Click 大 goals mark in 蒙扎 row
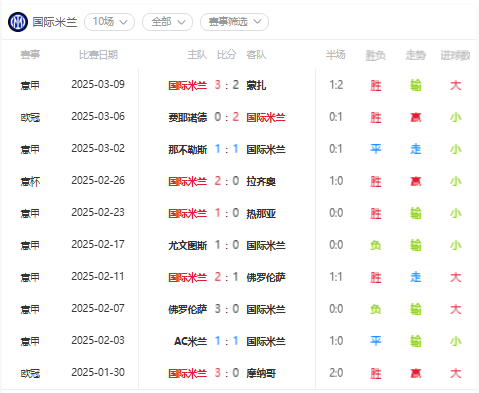 coord(456,85)
